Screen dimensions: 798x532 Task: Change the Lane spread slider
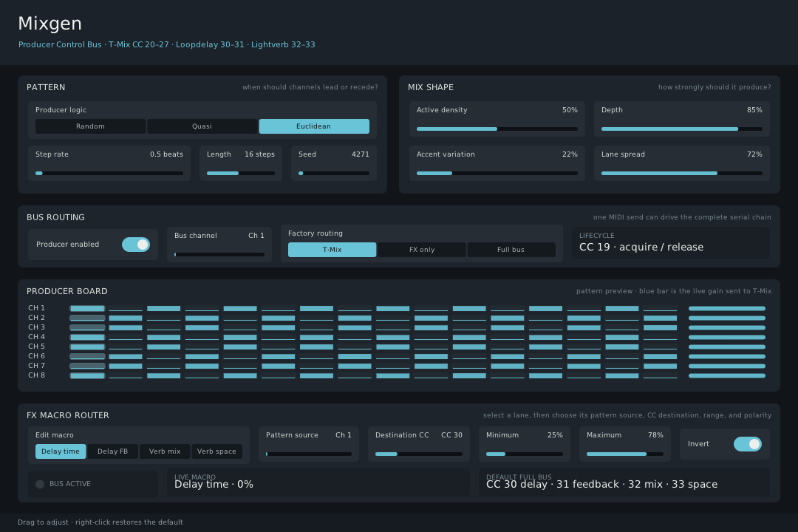681,173
